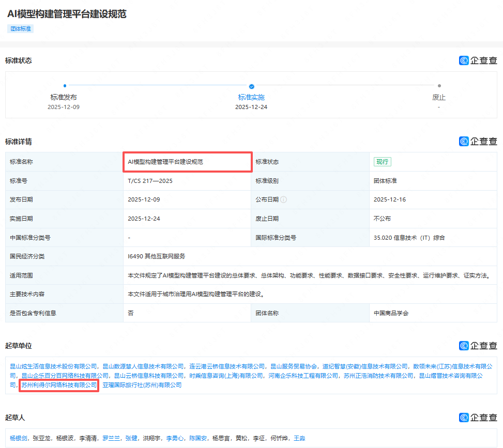The height and width of the screenshot is (448, 503).
Task: Open drafter 罗兰兰 profile link
Action: point(111,438)
